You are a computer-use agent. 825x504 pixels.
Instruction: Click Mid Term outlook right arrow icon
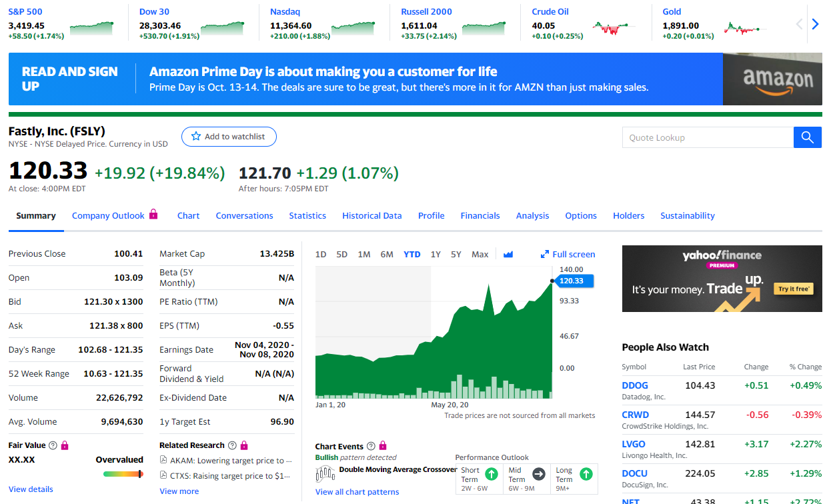click(x=539, y=475)
